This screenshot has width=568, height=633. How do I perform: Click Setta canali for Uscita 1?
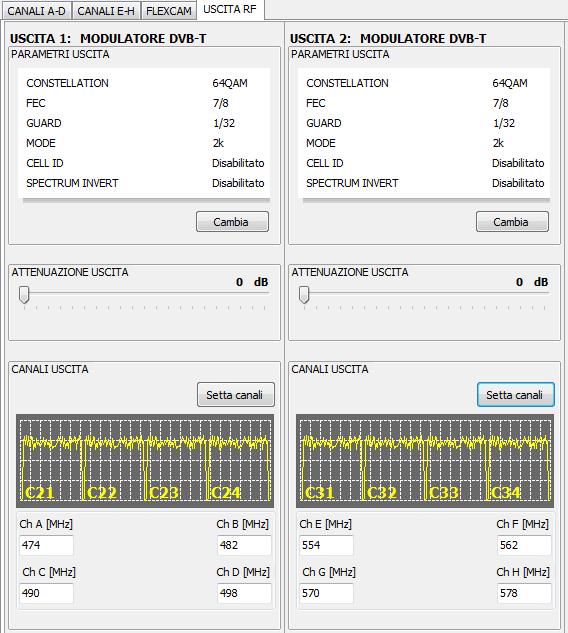(x=235, y=394)
